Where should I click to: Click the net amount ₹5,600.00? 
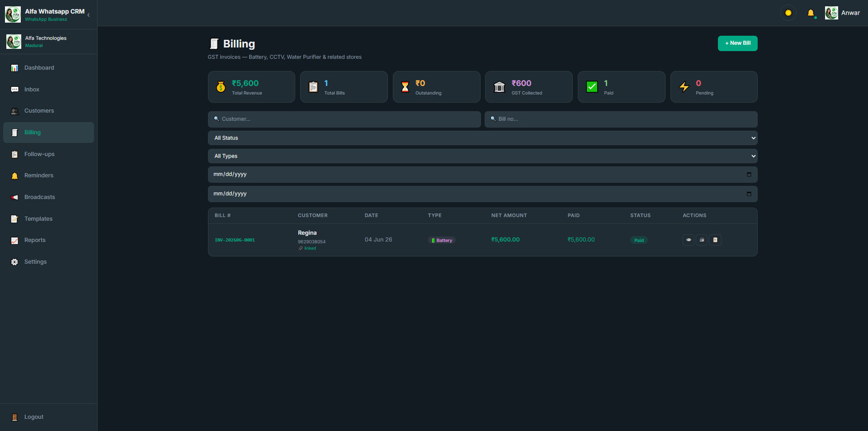pyautogui.click(x=505, y=240)
